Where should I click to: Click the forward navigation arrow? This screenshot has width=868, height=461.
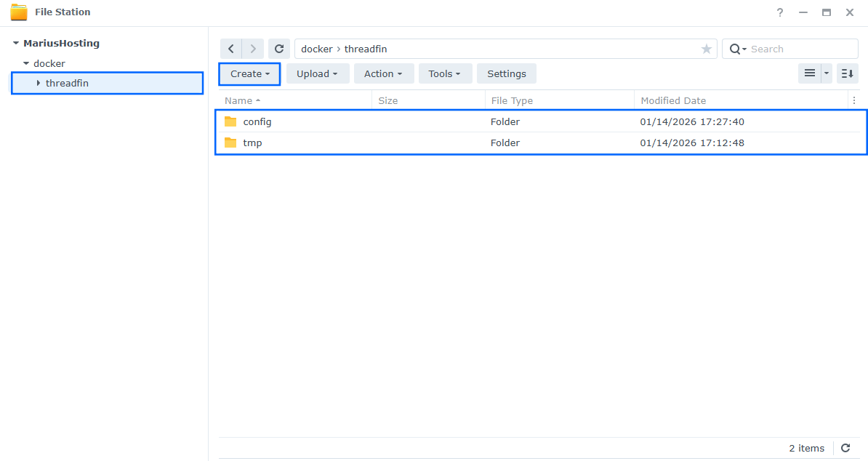coord(252,49)
